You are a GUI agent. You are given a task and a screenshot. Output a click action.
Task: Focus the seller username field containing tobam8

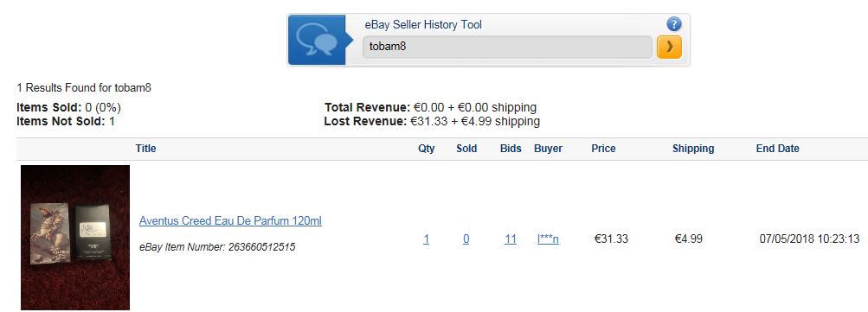point(507,47)
